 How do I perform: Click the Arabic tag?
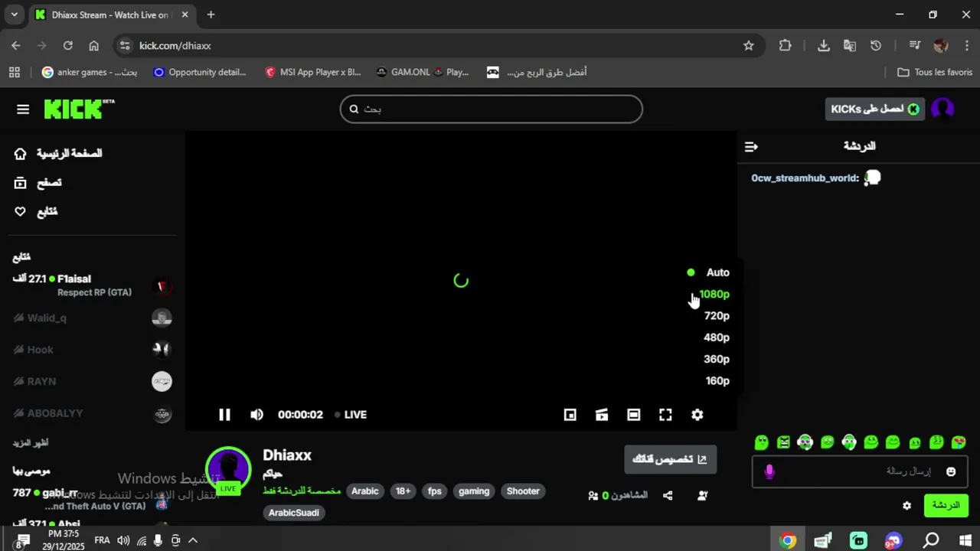point(365,491)
